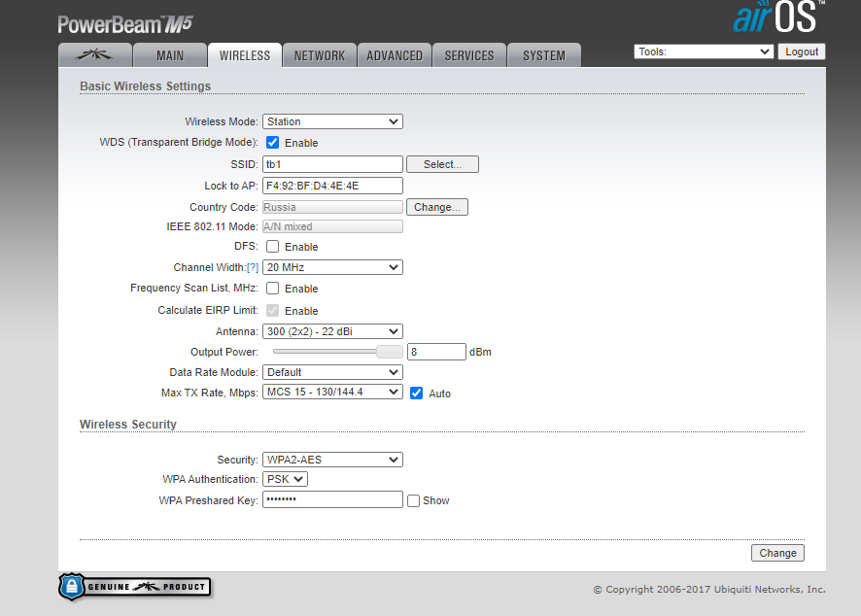Open the Ubiquiti logo tab
Image resolution: width=861 pixels, height=616 pixels.
[95, 55]
